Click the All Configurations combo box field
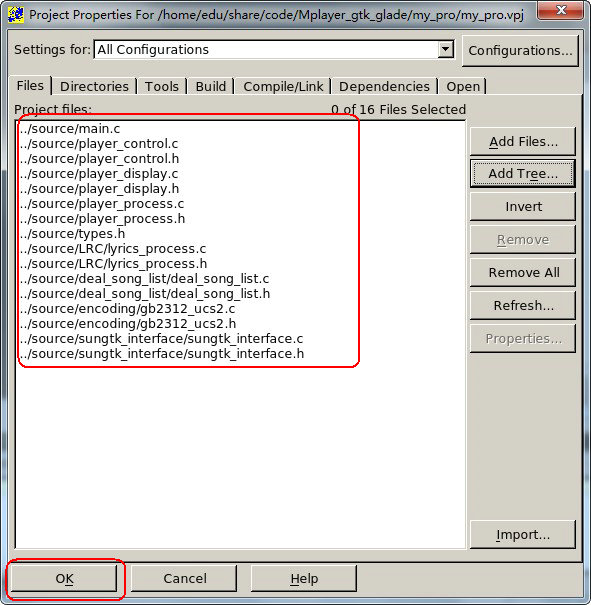This screenshot has height=605, width=591. (274, 49)
